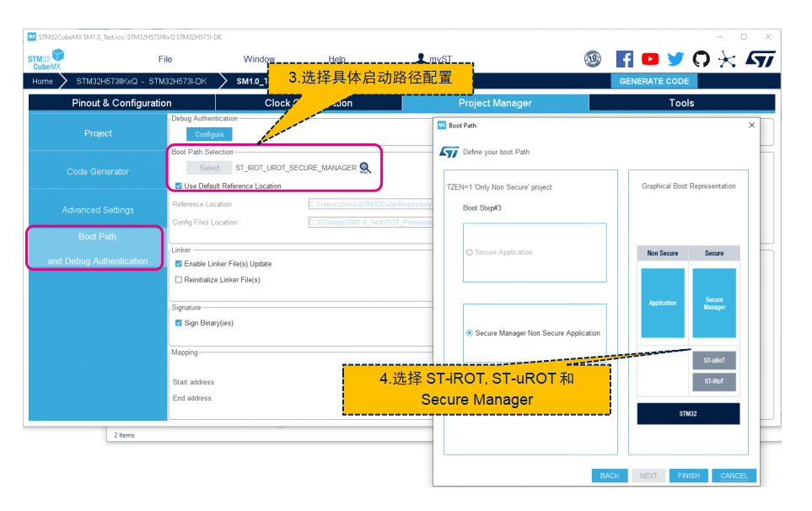Toggle Sign Binary(ies) checkbox
This screenshot has width=812, height=511.
pos(178,323)
